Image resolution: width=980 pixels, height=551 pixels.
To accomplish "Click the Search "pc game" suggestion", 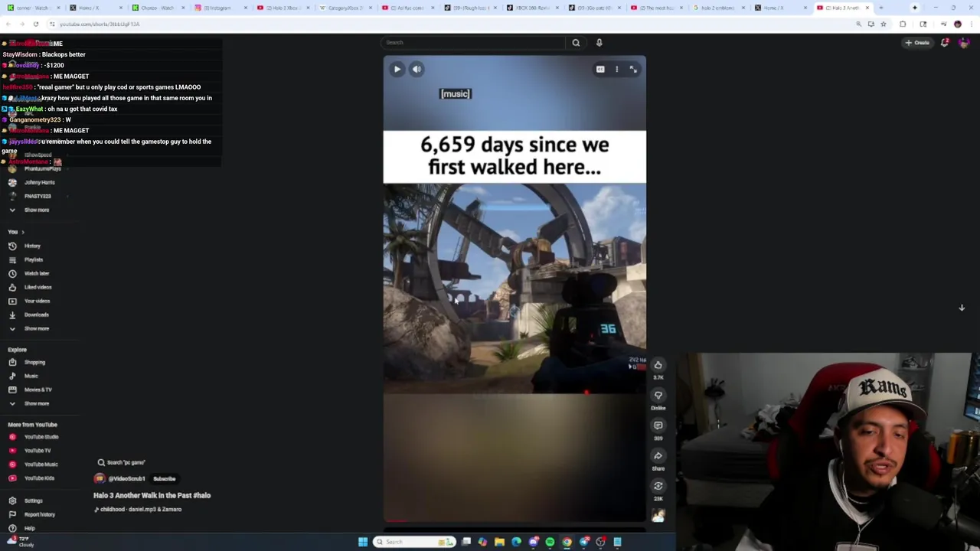I will 121,462.
